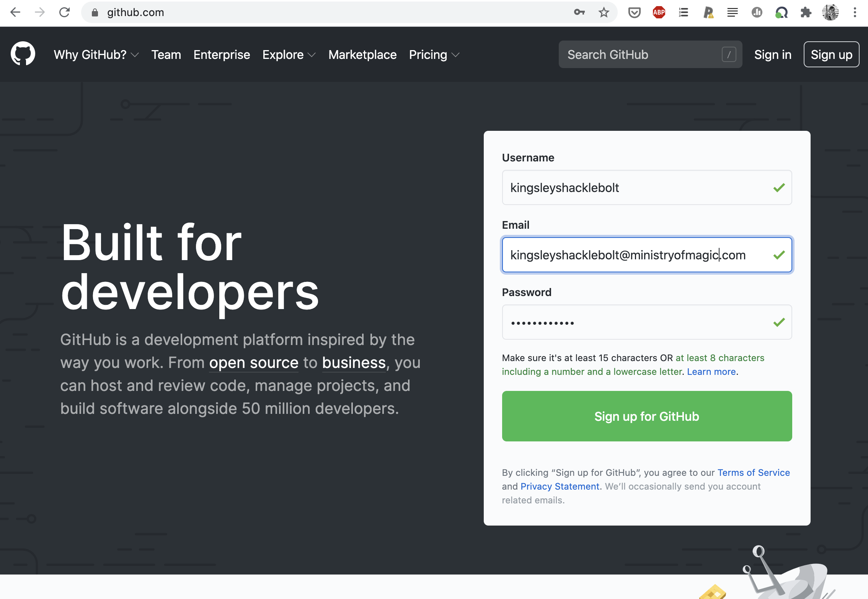Go forward in browser history
The image size is (868, 599).
(40, 13)
